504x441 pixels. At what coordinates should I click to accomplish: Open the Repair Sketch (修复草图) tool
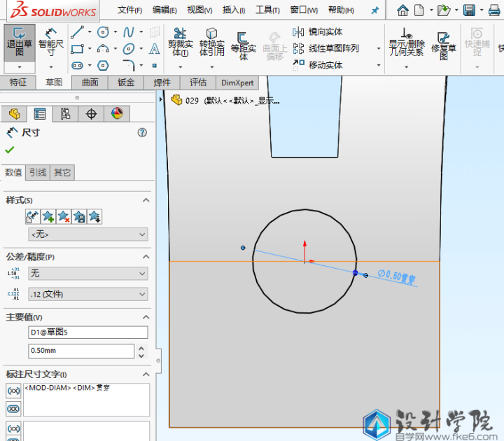442,42
